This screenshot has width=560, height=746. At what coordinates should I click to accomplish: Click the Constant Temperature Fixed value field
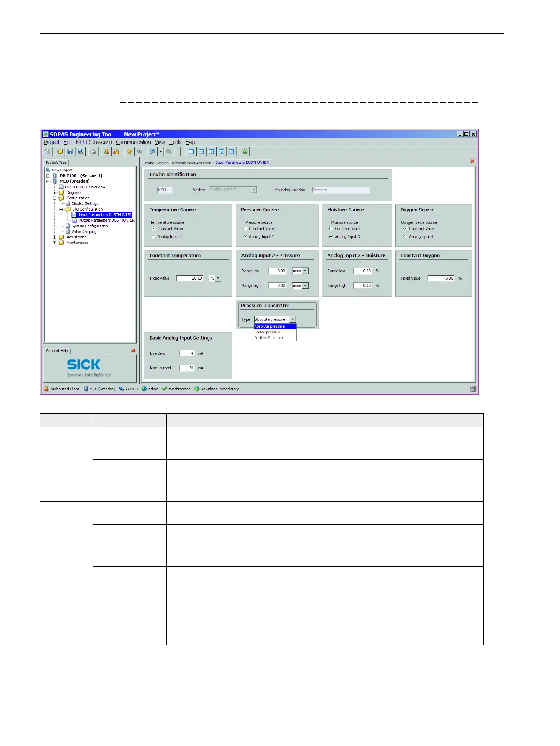tap(190, 278)
